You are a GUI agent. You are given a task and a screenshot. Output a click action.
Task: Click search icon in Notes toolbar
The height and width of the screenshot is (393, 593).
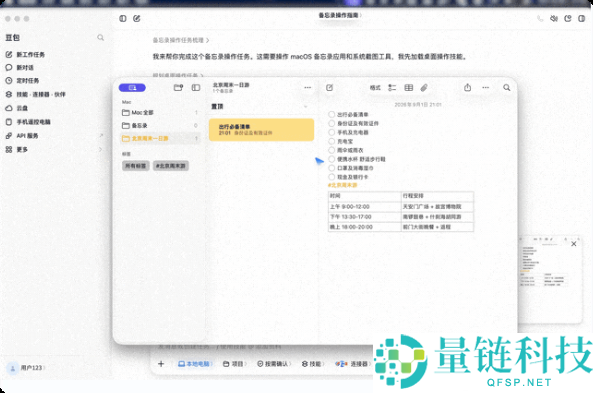(506, 88)
